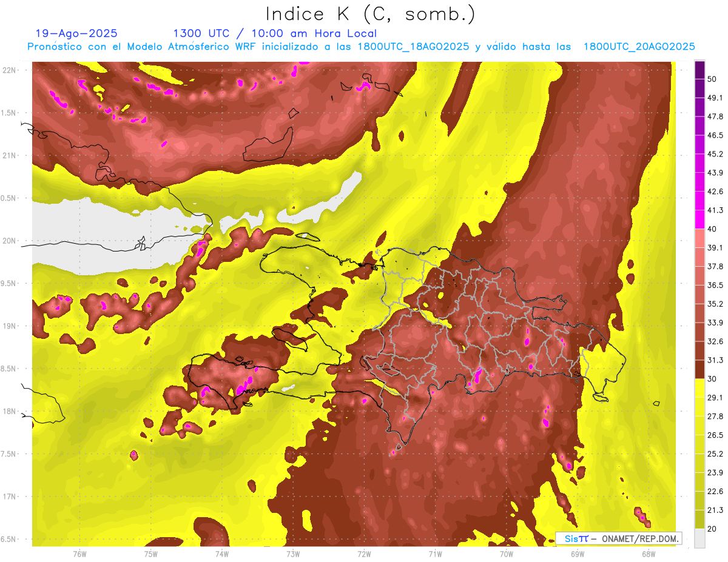Click the legend value 49.1
Screen dimensions: 728x562
pyautogui.click(x=715, y=98)
